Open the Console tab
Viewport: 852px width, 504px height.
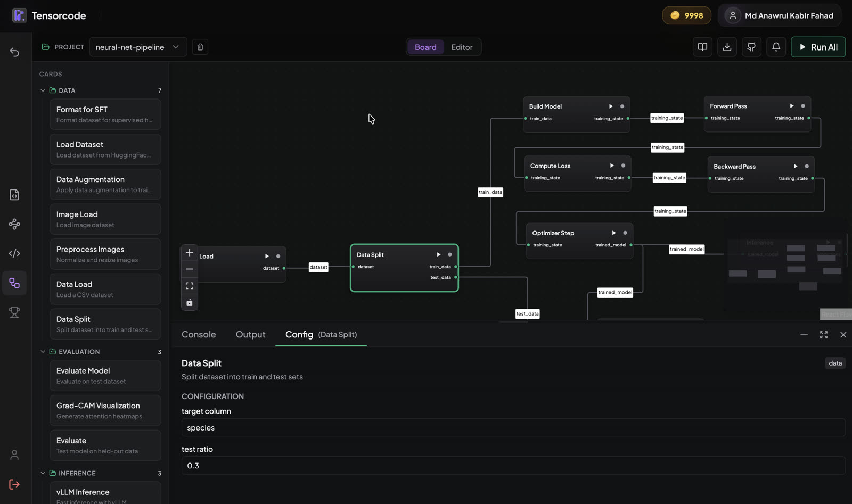tap(199, 334)
